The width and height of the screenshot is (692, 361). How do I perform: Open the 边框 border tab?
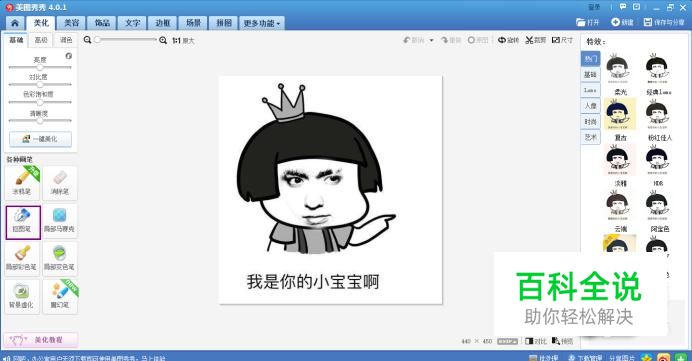[x=163, y=23]
